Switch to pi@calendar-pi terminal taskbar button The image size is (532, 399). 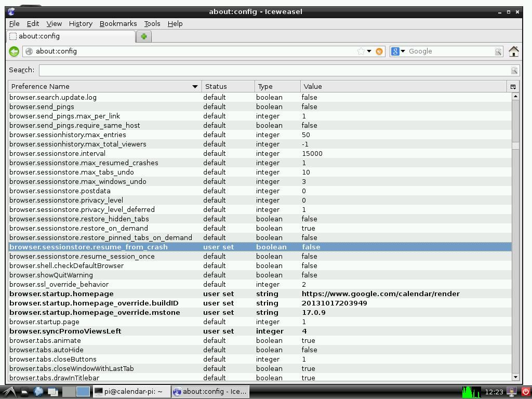[x=129, y=392]
